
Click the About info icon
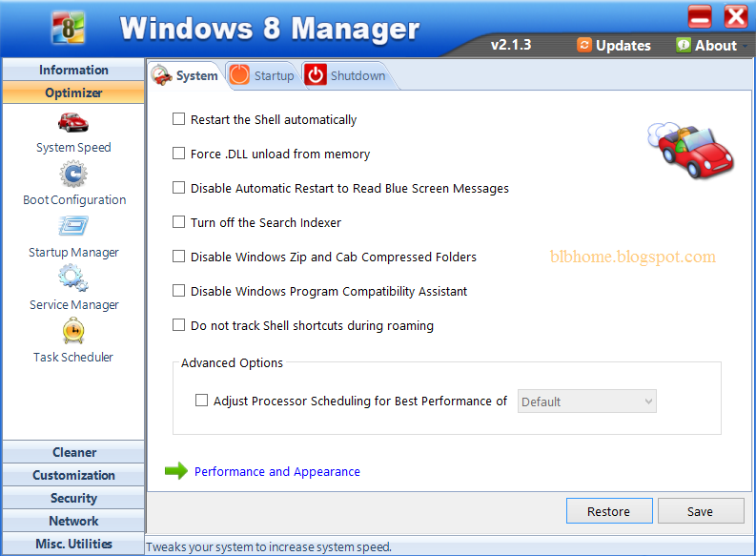(684, 45)
